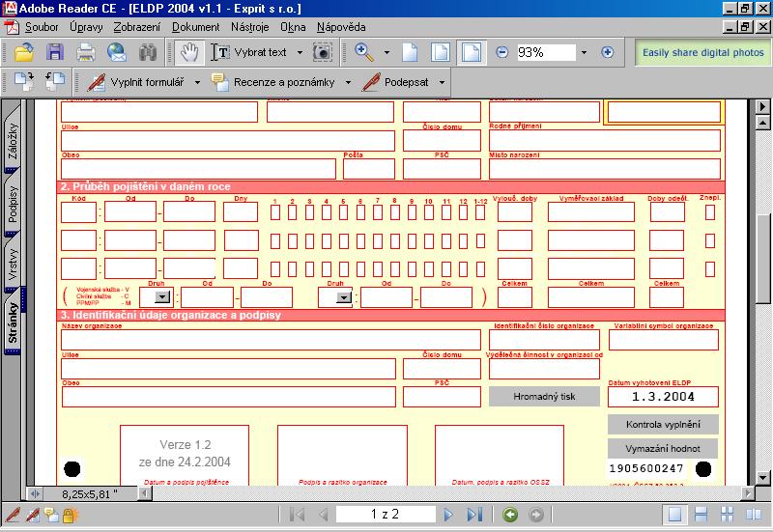Activate the zoom-in magnifier tool
This screenshot has height=532, width=773.
coord(364,52)
